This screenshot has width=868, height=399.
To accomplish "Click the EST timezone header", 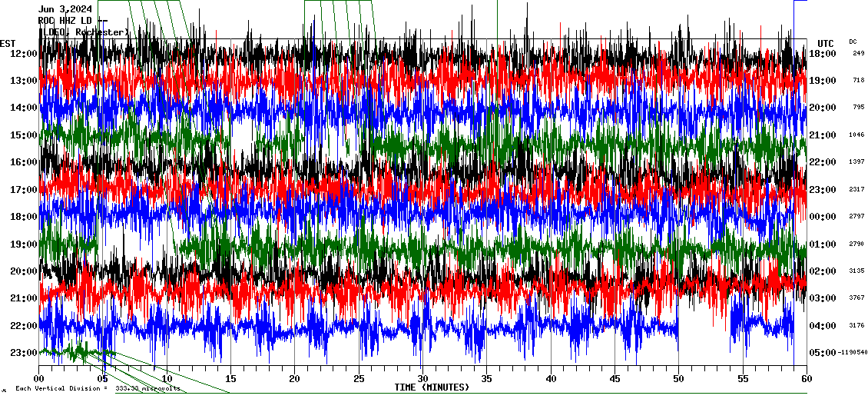I will pyautogui.click(x=8, y=43).
